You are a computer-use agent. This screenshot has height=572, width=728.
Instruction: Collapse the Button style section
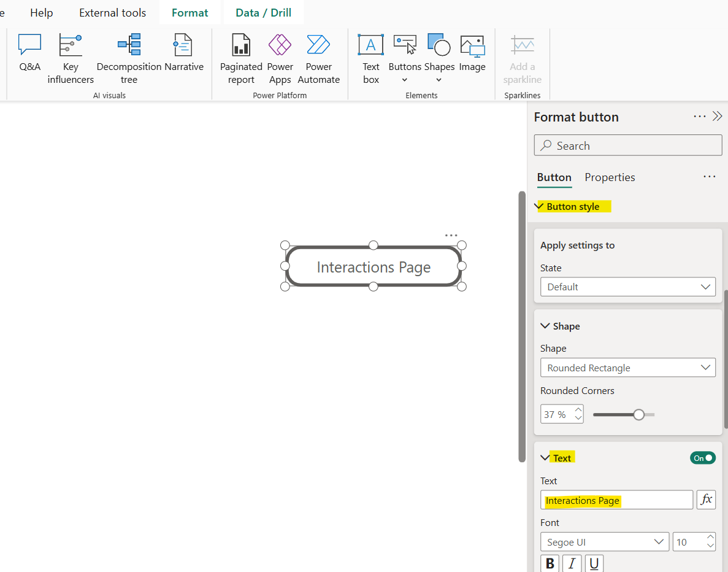(539, 206)
